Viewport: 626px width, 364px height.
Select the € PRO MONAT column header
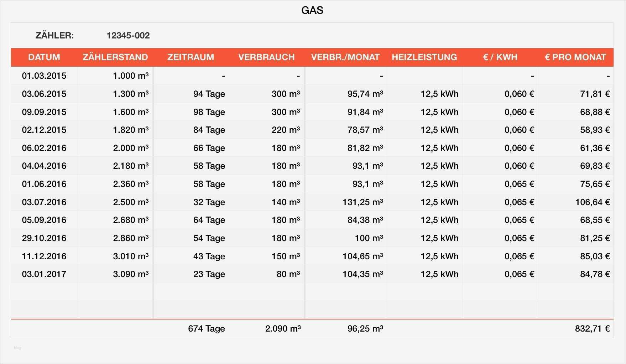click(x=575, y=57)
